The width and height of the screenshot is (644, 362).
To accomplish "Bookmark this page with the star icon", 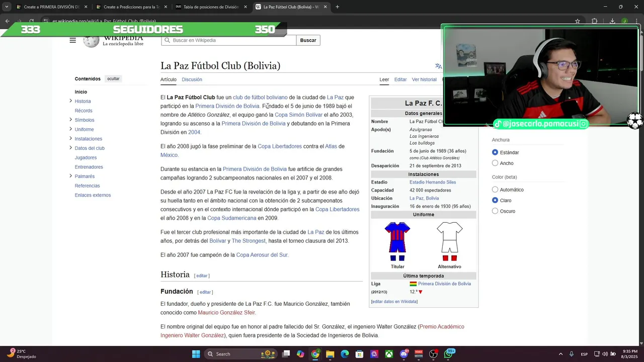I will click(578, 21).
